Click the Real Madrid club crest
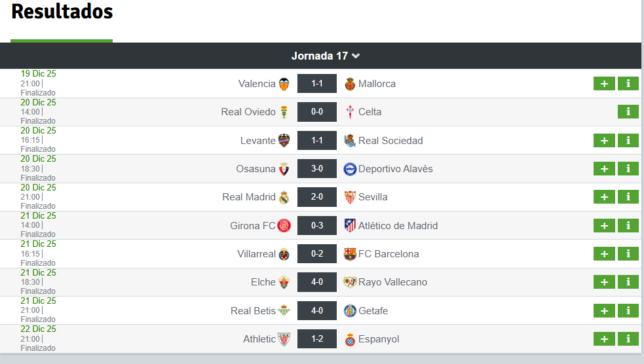Screen dimensions: 644x364 284,197
